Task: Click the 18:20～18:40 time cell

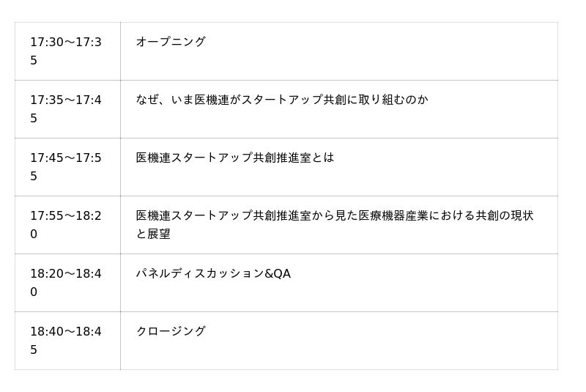Action: [x=66, y=283]
